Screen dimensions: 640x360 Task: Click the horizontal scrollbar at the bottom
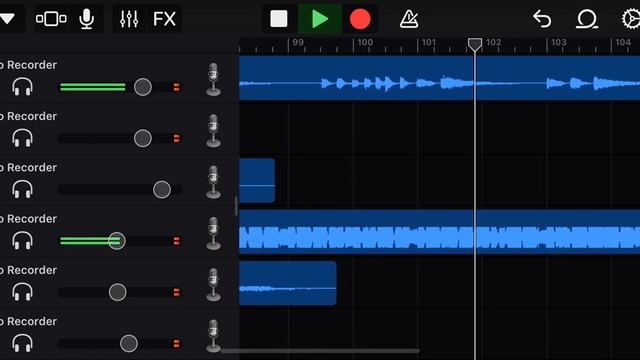[x=320, y=350]
